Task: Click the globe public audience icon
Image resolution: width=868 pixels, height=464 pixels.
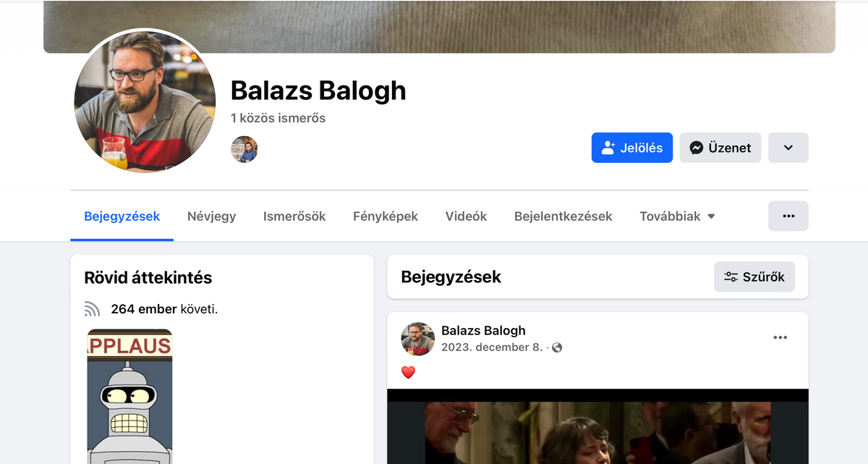Action: click(557, 347)
